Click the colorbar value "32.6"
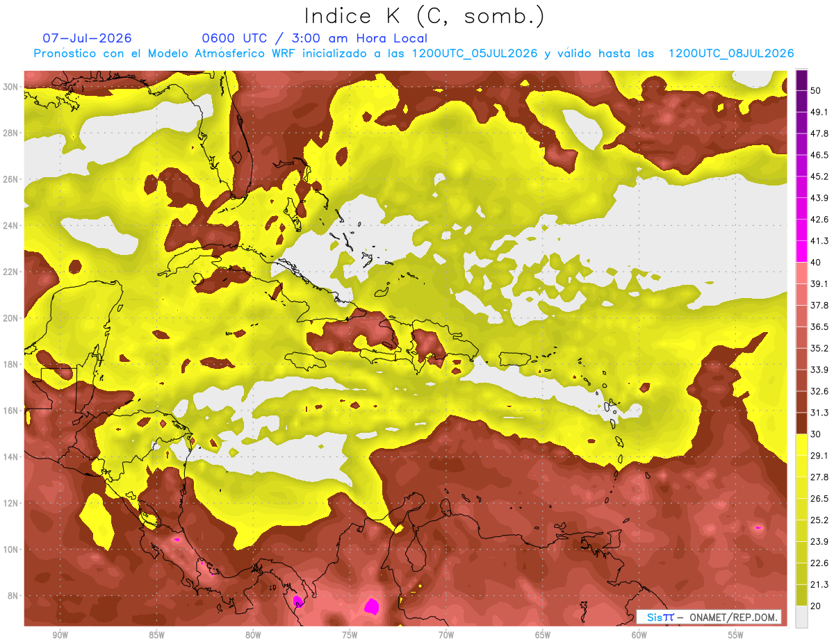Viewport: 834px width, 644px height. tap(819, 391)
